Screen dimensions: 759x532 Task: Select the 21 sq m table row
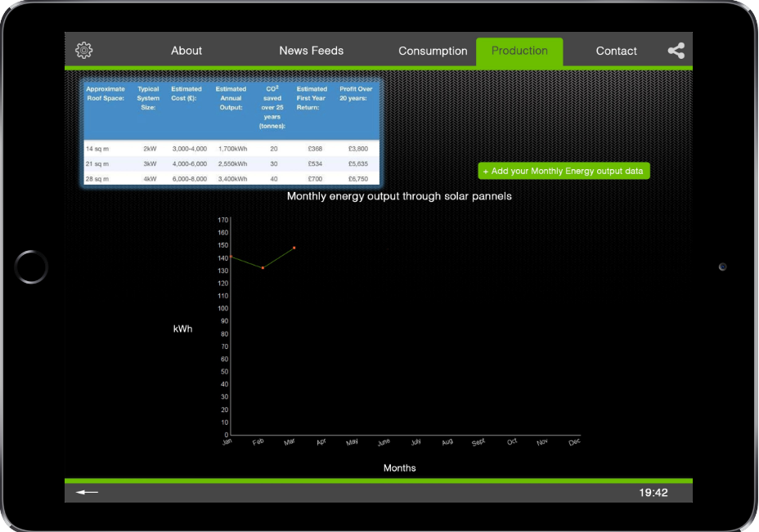[231, 163]
